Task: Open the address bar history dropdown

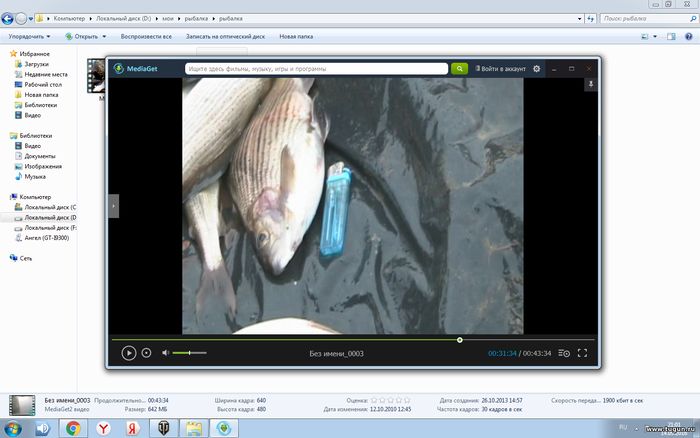Action: coord(579,19)
